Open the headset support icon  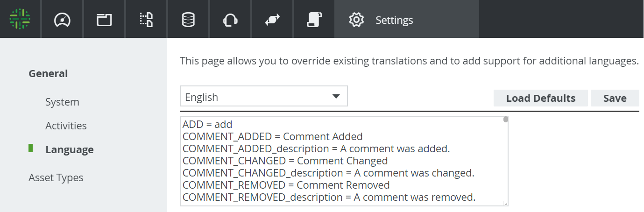231,20
